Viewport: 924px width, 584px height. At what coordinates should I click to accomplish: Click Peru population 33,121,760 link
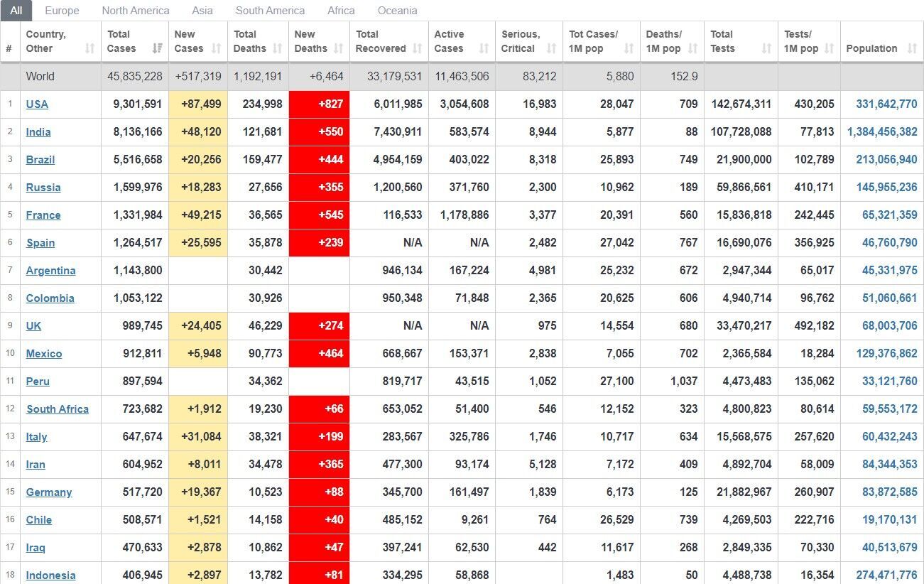890,381
